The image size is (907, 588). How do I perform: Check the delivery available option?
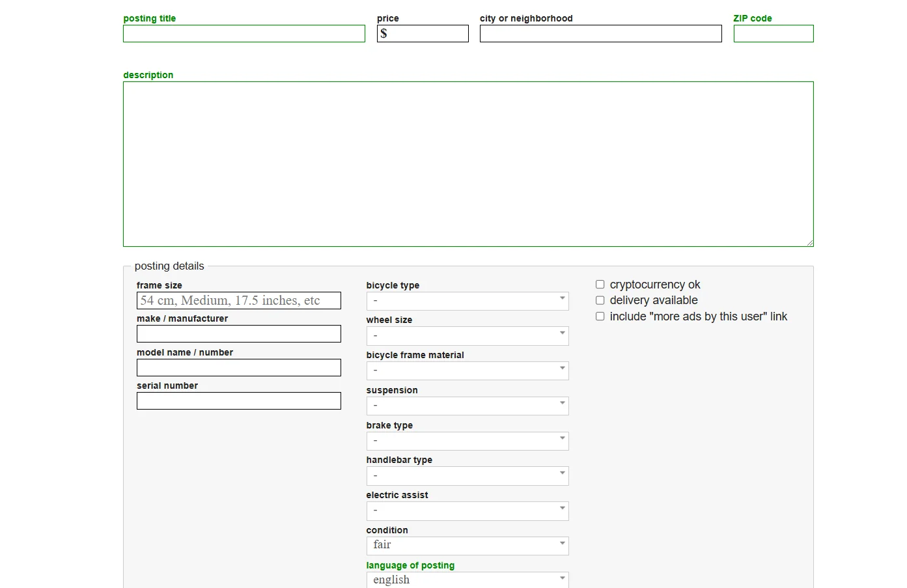point(600,300)
